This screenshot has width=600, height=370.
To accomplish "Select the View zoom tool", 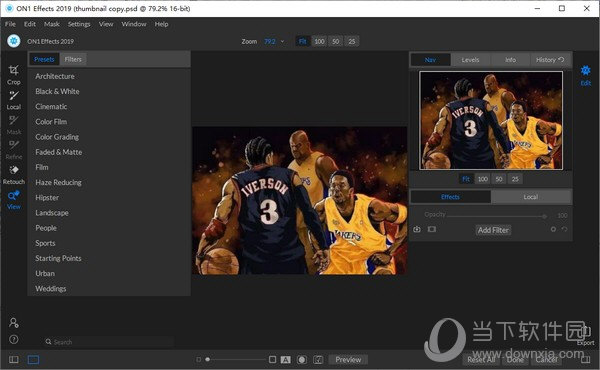I will [x=13, y=200].
